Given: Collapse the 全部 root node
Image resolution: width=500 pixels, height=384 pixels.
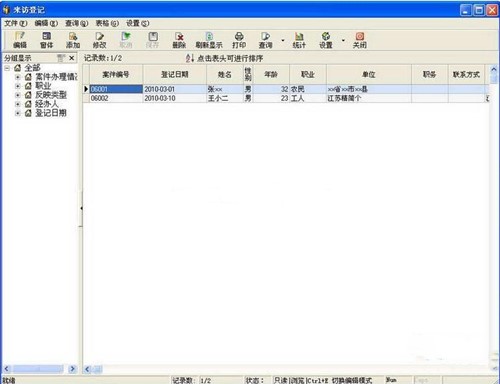Looking at the screenshot, I should [7, 68].
